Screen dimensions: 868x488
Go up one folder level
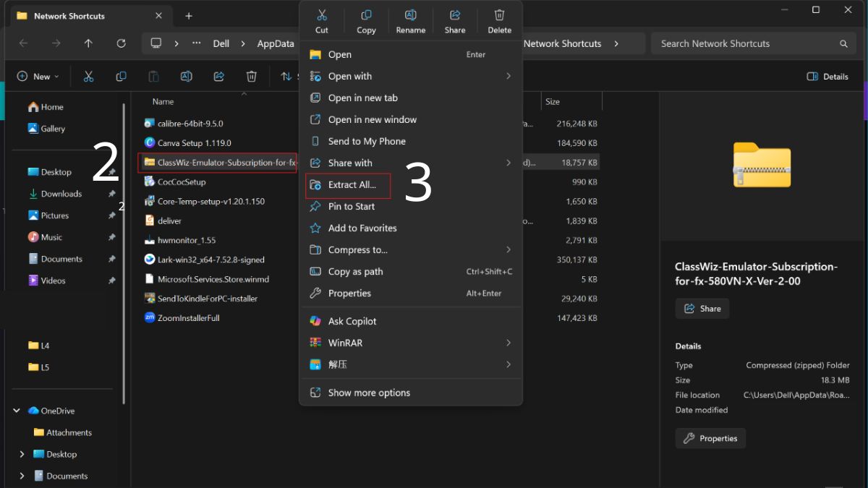point(88,43)
